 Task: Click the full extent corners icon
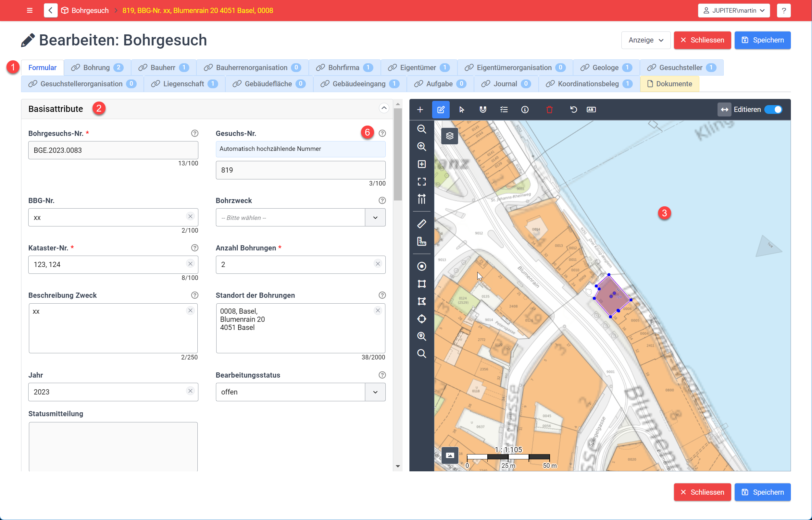tap(421, 182)
